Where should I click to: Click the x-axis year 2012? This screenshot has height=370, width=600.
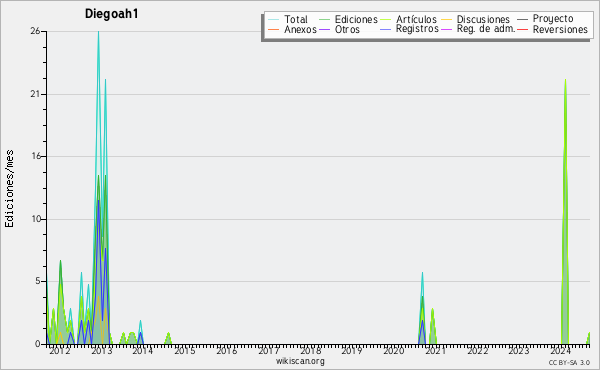pyautogui.click(x=60, y=351)
